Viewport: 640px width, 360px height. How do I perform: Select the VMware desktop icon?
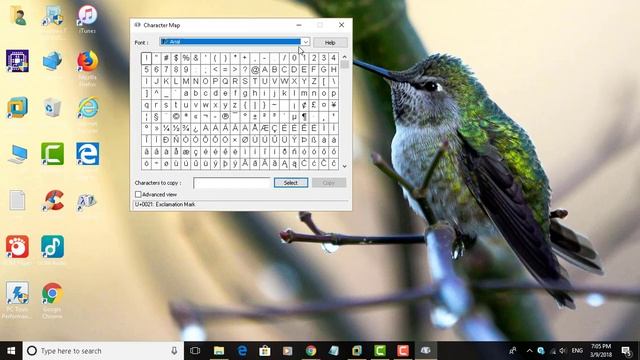(x=17, y=107)
